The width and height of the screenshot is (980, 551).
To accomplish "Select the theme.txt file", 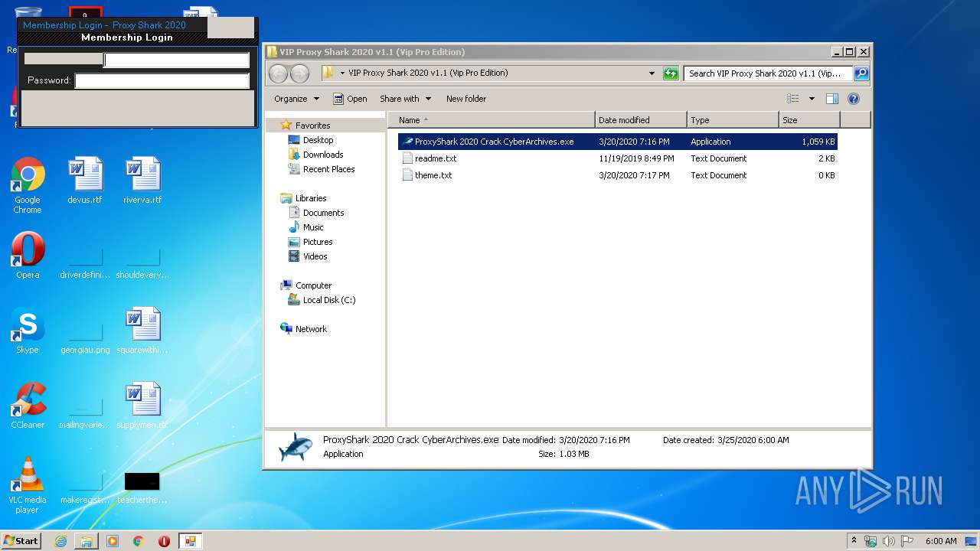I will pos(618,175).
